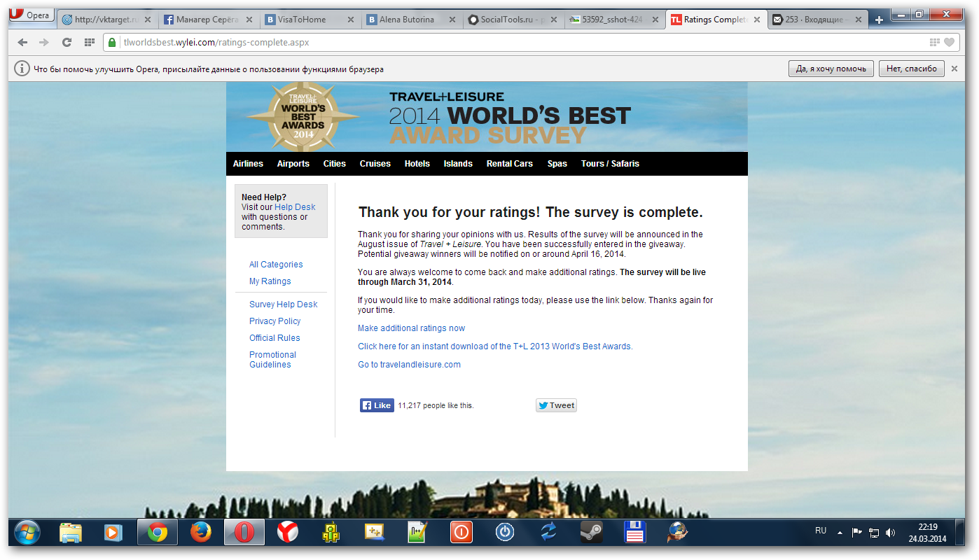Click 'Go to travelandleisure.com' link
Viewport: 979px width, 560px height.
coord(409,365)
